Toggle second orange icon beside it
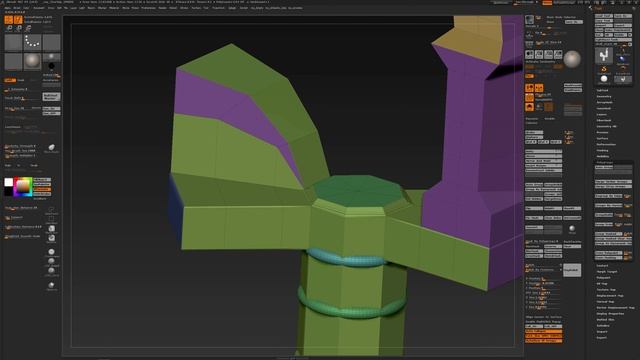This screenshot has width=640, height=360. tap(539, 88)
